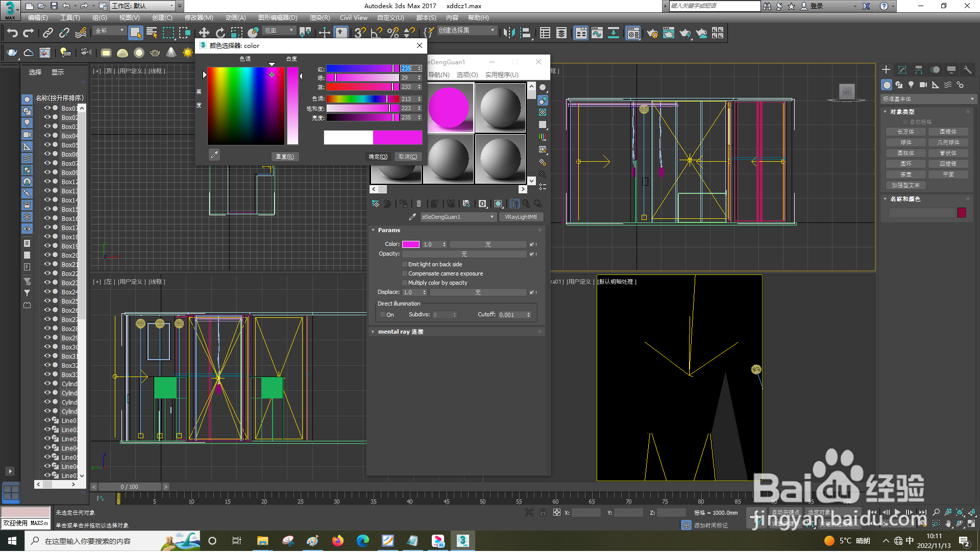Click the Get Material icon in Material Editor

[376, 204]
